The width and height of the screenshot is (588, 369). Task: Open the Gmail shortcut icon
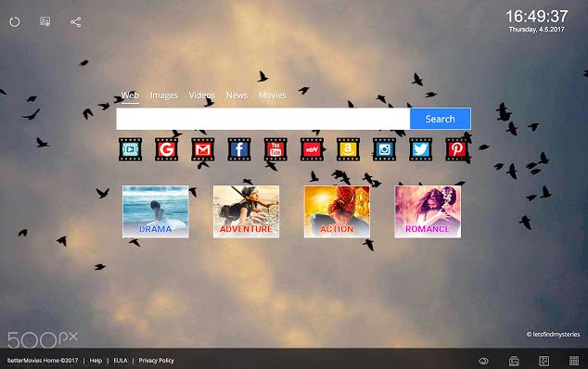(x=203, y=149)
